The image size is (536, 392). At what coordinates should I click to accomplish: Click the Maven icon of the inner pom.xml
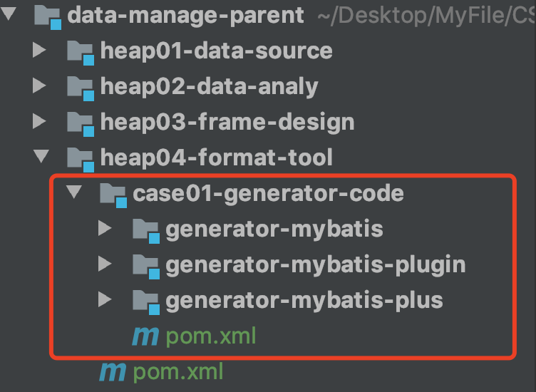(x=145, y=336)
